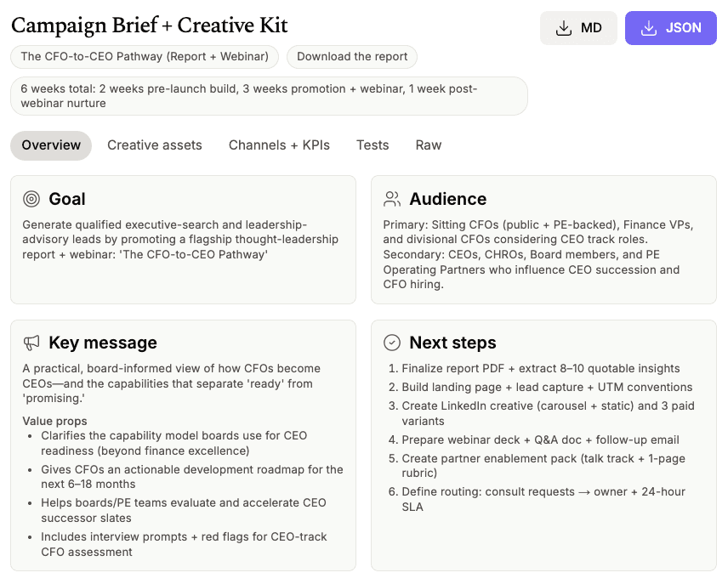This screenshot has width=728, height=584.
Task: Open the Creative assets tab
Action: [x=155, y=145]
